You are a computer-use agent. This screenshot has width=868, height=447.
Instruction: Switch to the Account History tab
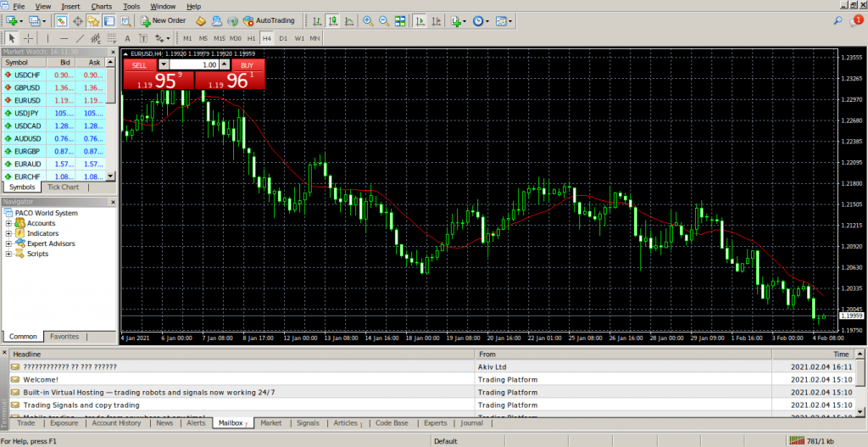(116, 422)
